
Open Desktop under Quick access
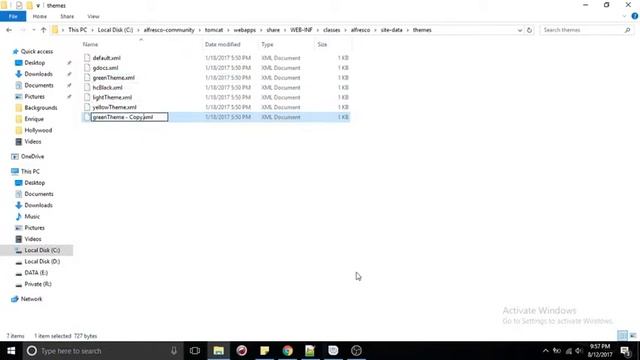coord(35,63)
